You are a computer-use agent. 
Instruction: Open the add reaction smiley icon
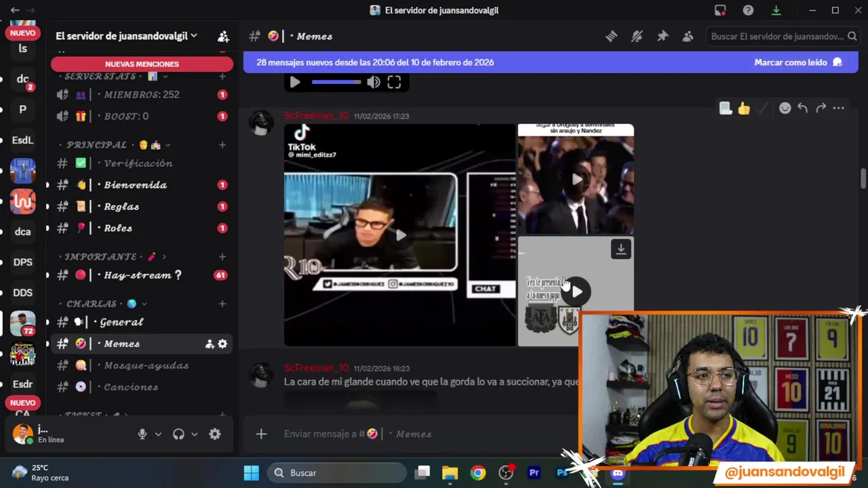pyautogui.click(x=785, y=108)
